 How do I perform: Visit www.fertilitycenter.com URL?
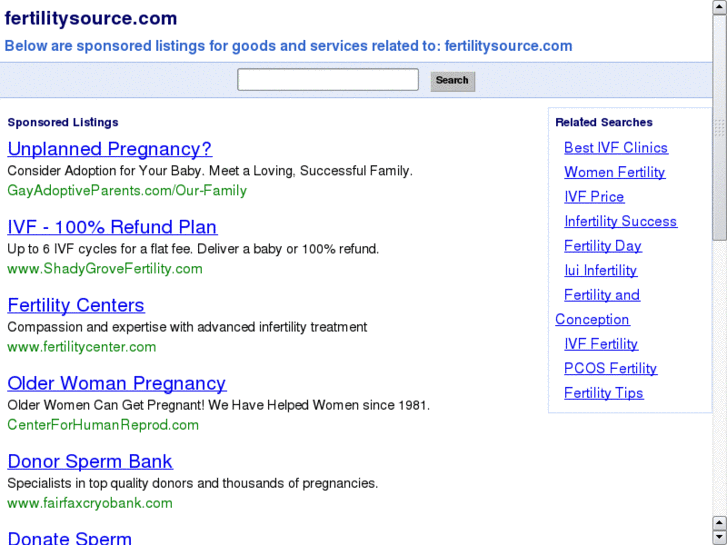point(82,347)
